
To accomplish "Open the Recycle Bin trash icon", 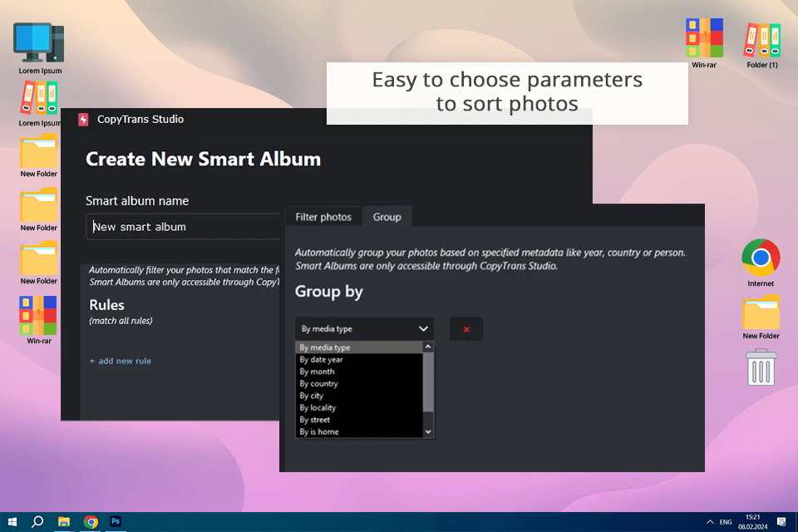I will point(761,367).
